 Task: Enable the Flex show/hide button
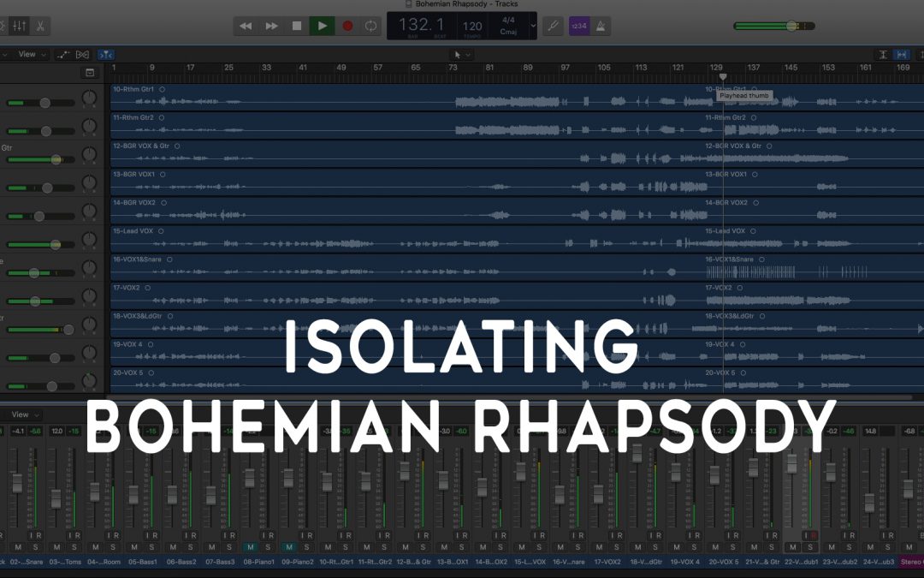[82, 54]
